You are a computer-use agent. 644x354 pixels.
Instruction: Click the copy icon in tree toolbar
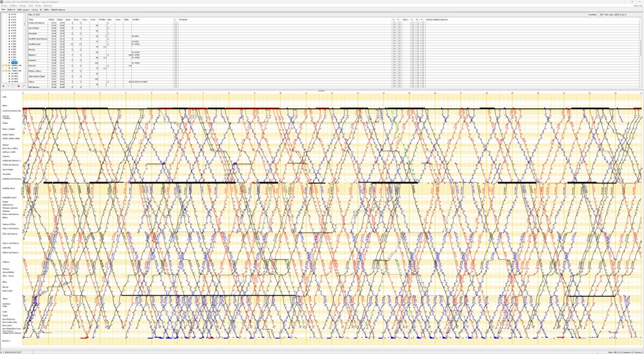pyautogui.click(x=14, y=86)
